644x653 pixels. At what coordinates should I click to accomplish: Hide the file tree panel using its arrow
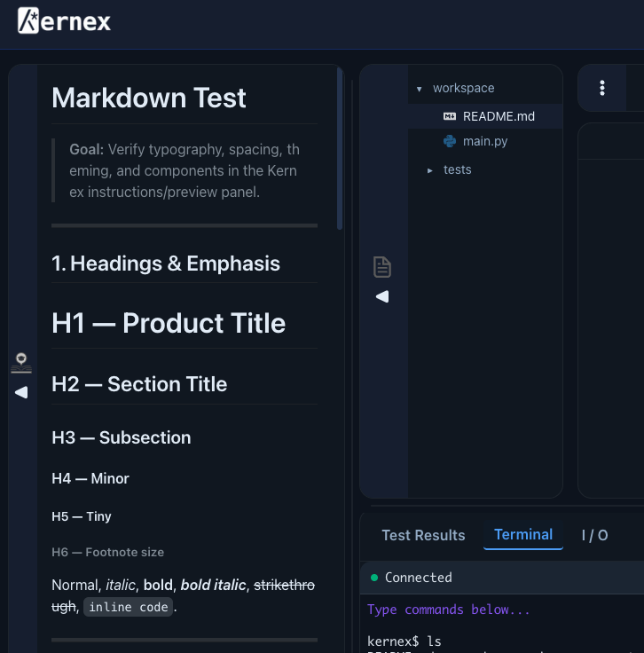tap(382, 296)
